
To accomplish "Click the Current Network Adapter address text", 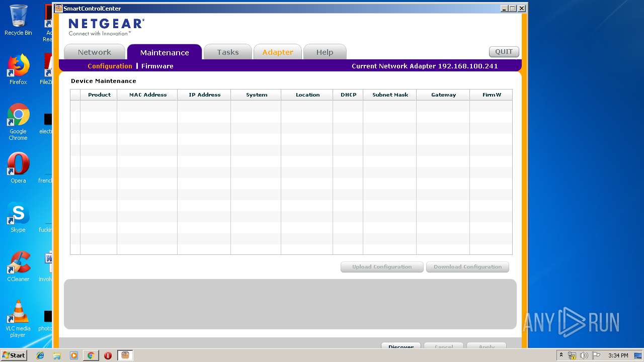I will 425,66.
